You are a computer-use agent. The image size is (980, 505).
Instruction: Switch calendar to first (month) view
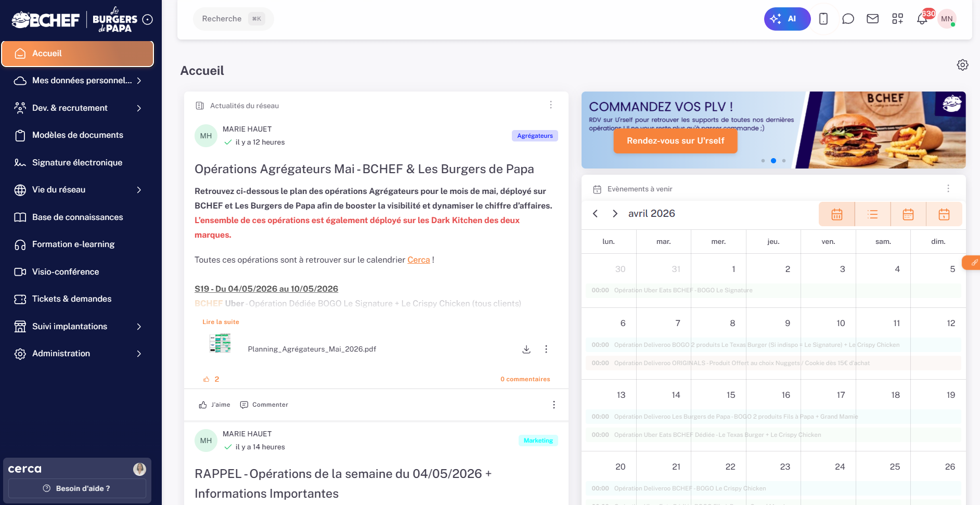coord(837,214)
